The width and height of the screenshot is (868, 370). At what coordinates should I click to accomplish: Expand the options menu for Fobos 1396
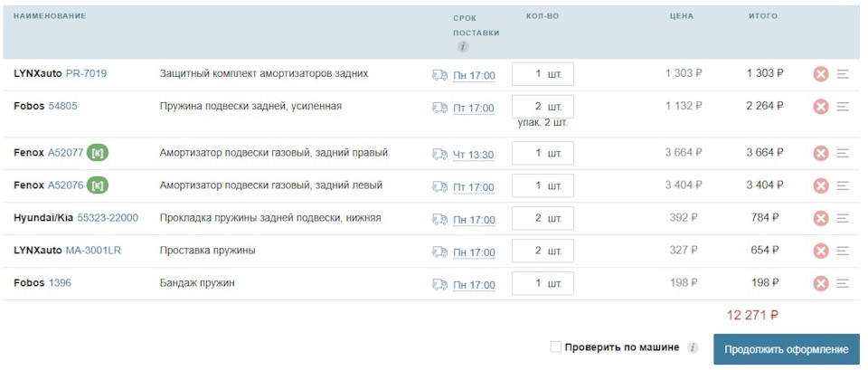tap(843, 283)
